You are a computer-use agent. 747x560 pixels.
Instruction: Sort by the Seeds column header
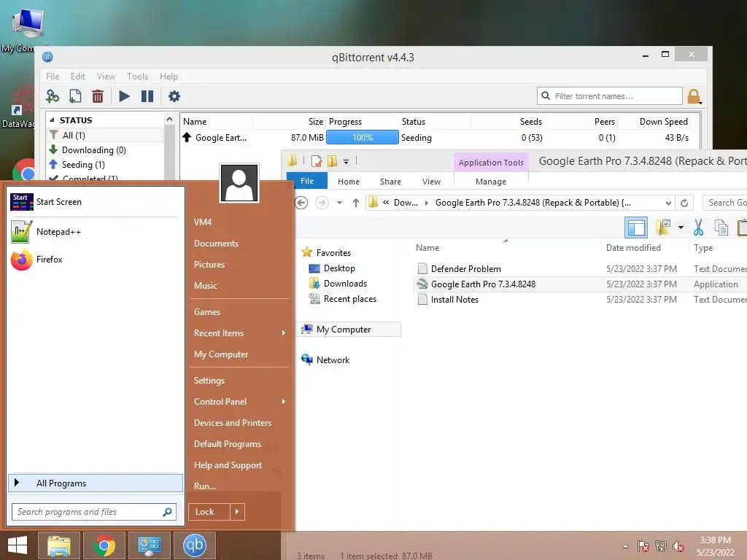(x=531, y=122)
